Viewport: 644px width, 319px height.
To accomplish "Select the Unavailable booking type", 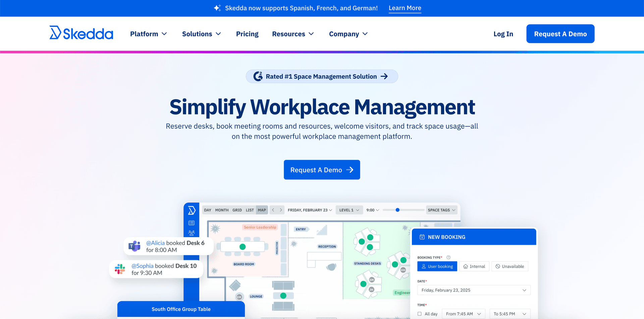I will (510, 266).
